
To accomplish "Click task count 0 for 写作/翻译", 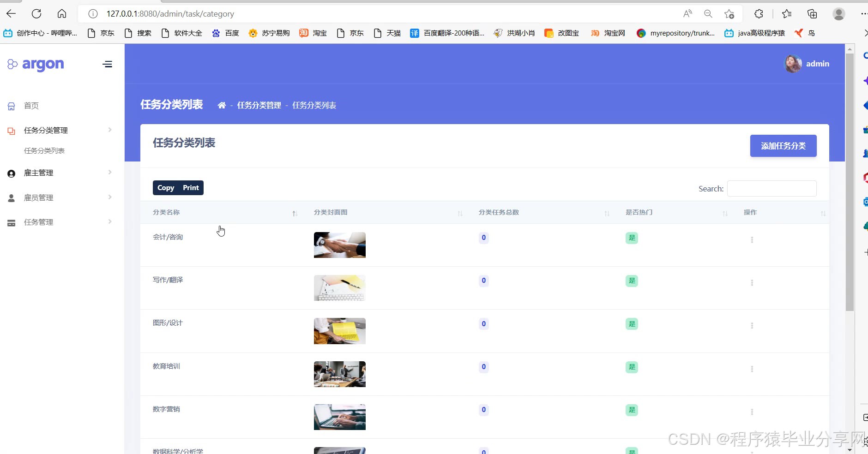I will point(483,281).
